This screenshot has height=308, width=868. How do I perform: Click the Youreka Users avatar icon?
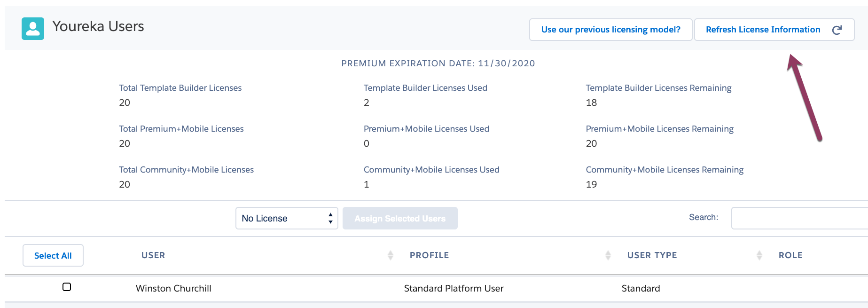pyautogui.click(x=33, y=29)
